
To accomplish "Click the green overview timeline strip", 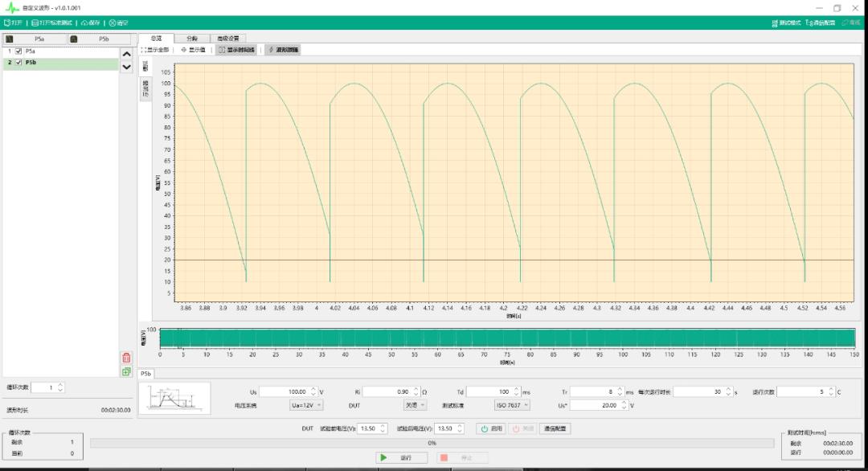I will pyautogui.click(x=507, y=338).
